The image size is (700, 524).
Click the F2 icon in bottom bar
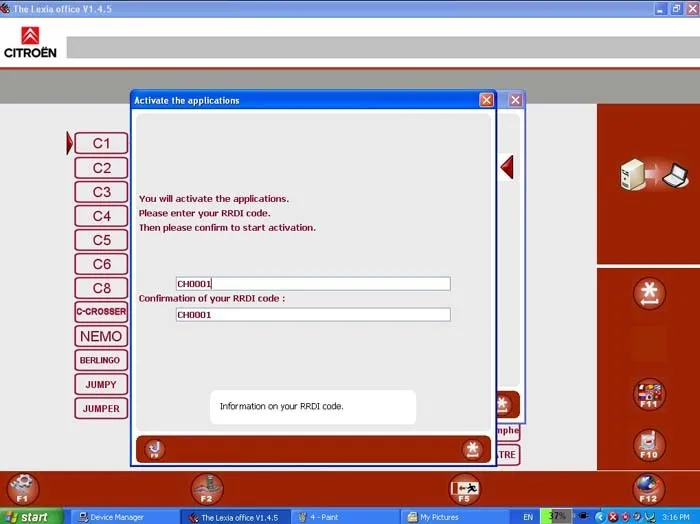pyautogui.click(x=207, y=489)
